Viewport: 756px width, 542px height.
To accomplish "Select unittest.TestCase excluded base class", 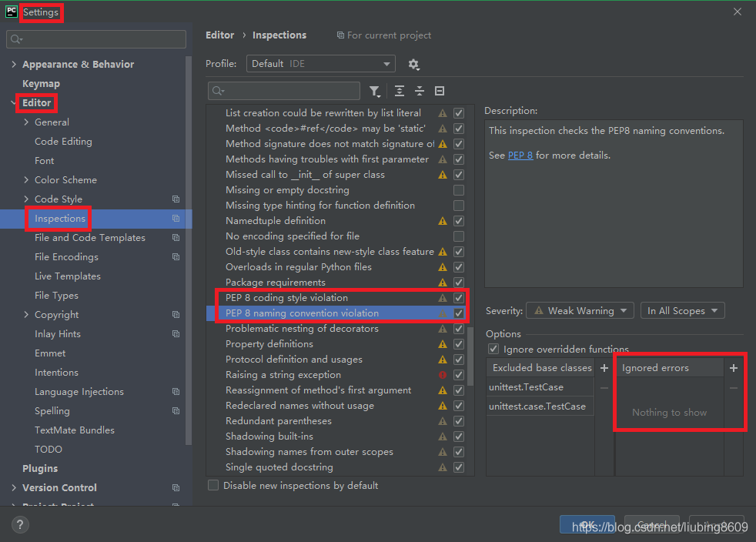I will click(540, 387).
